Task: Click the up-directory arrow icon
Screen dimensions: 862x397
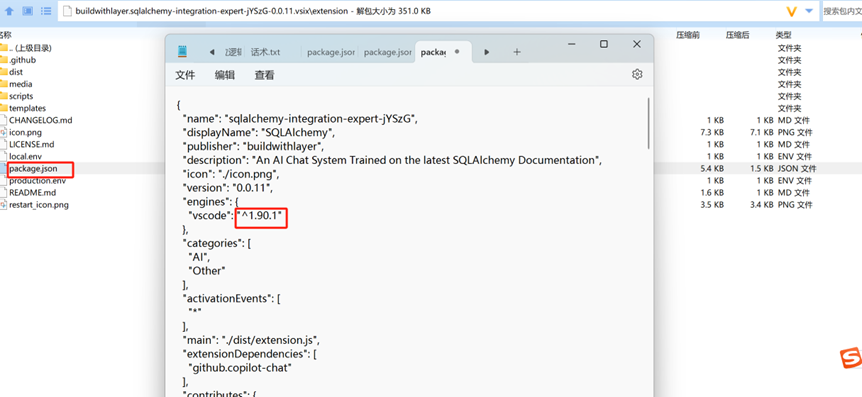Action: click(x=9, y=11)
